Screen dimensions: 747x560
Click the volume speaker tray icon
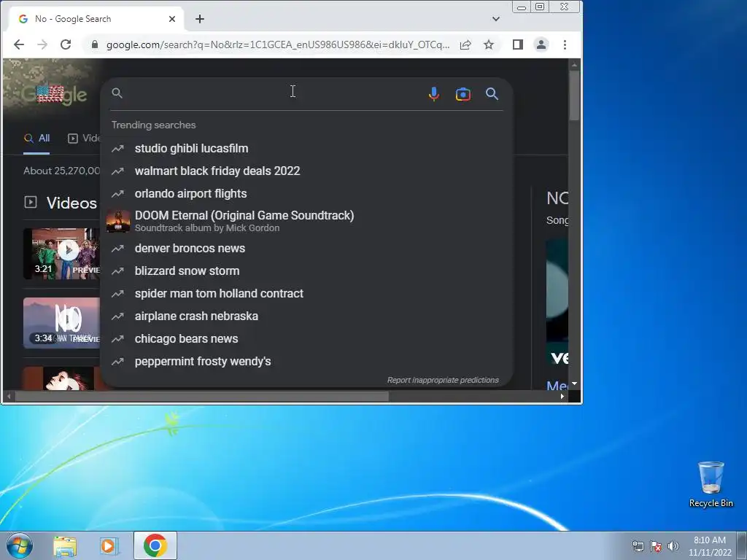click(673, 546)
